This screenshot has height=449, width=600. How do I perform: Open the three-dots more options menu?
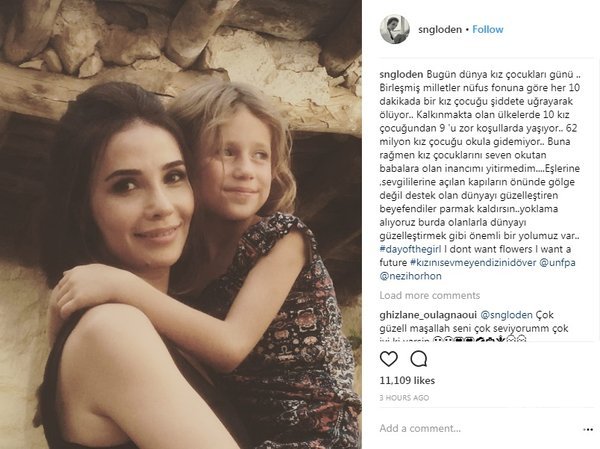click(x=588, y=429)
